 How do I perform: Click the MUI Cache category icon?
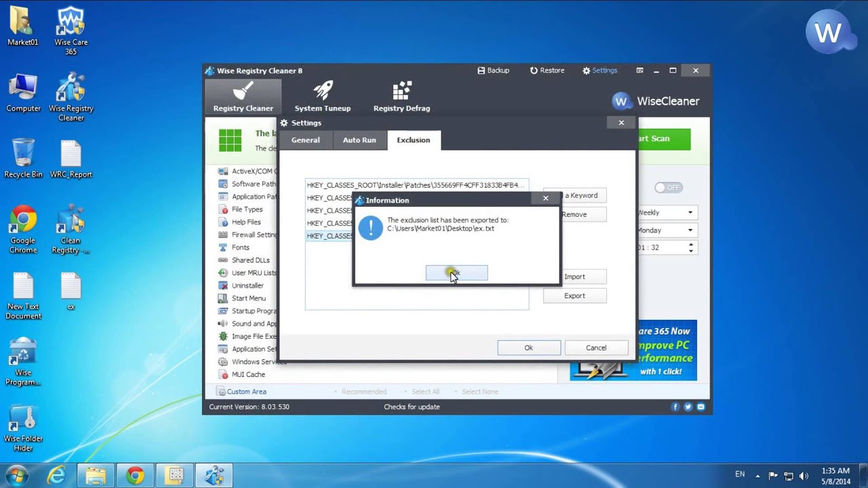pyautogui.click(x=223, y=374)
